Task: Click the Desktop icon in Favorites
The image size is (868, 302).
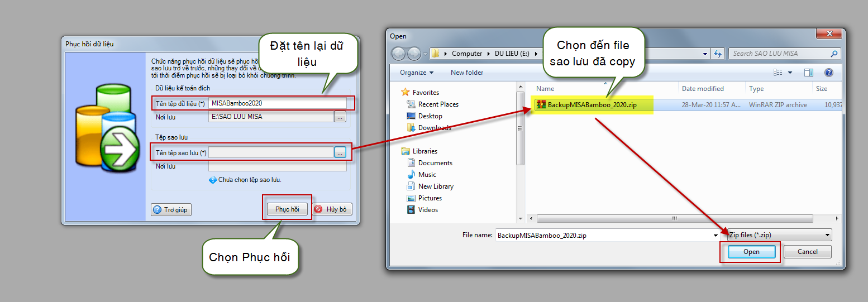Action: point(411,116)
